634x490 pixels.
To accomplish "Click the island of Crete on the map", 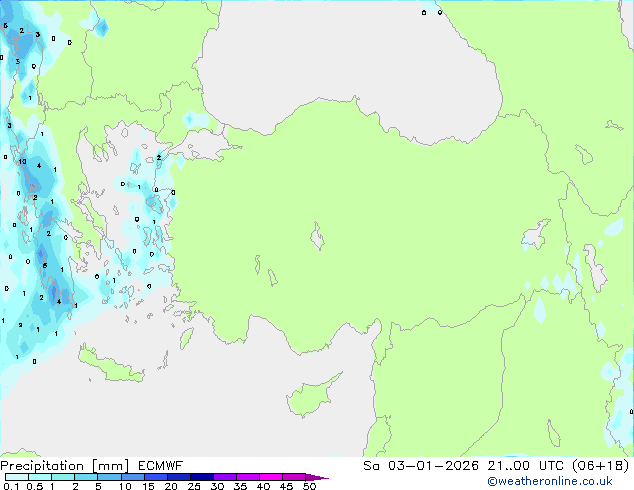I will [110, 366].
